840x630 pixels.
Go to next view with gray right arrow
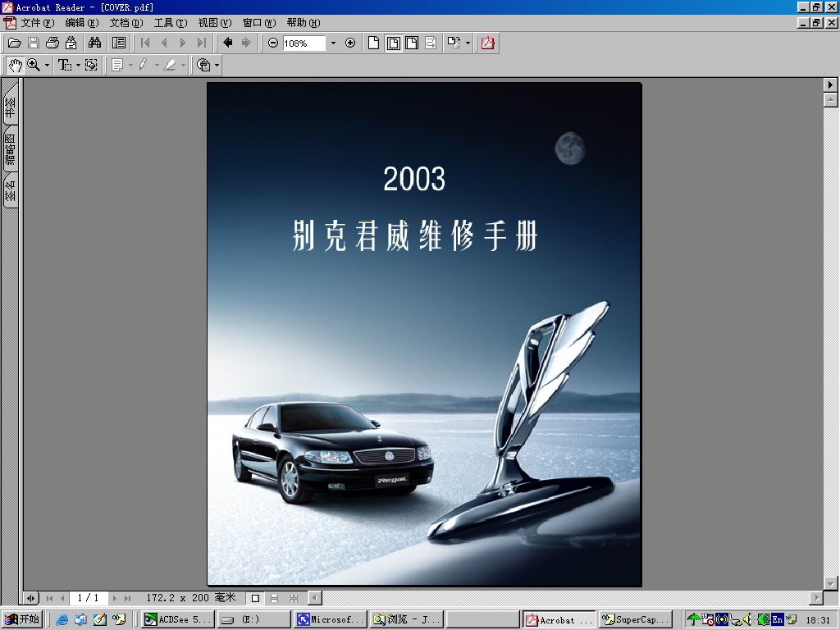(x=246, y=43)
